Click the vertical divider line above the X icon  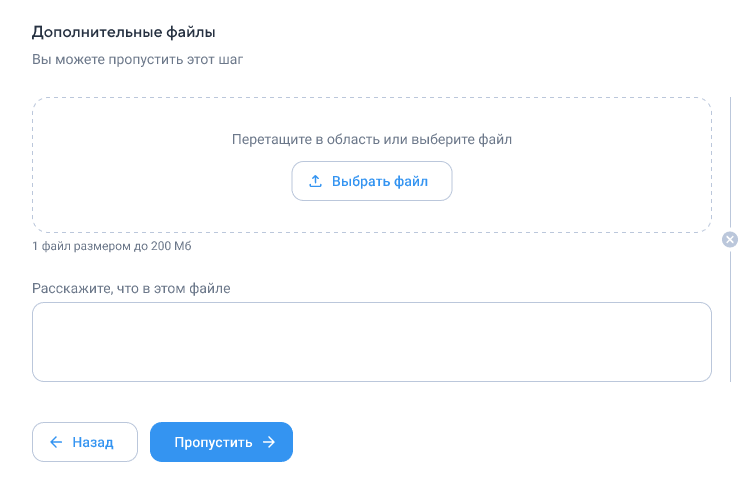(x=730, y=163)
